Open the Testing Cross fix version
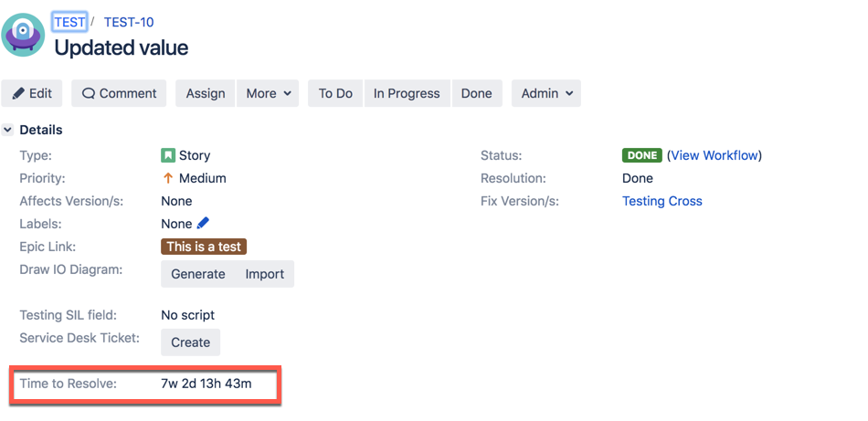The height and width of the screenshot is (421, 868). [x=662, y=201]
